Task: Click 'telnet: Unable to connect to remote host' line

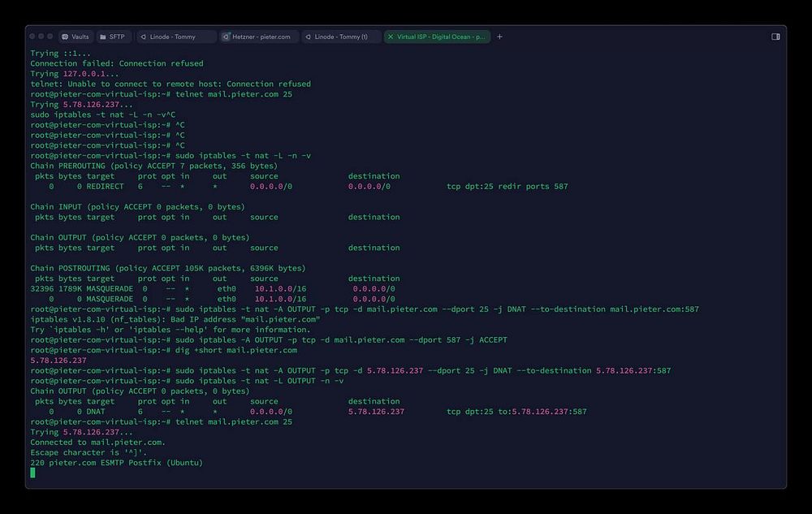Action: (171, 84)
